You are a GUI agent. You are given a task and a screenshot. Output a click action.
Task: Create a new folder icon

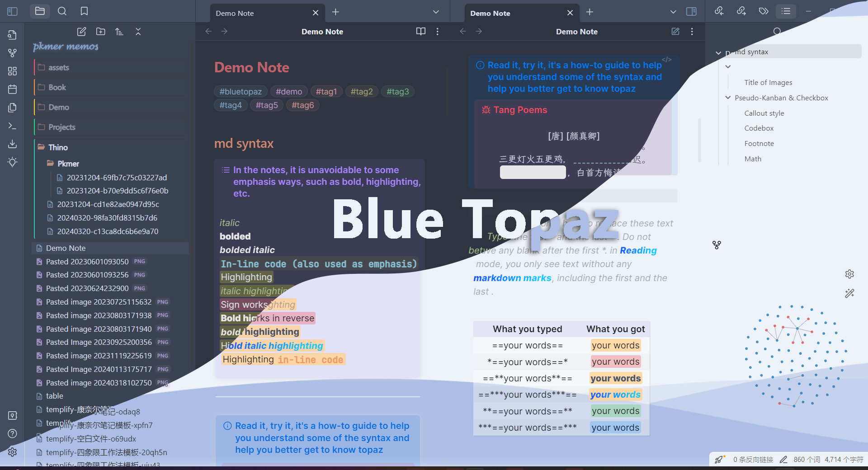point(100,32)
